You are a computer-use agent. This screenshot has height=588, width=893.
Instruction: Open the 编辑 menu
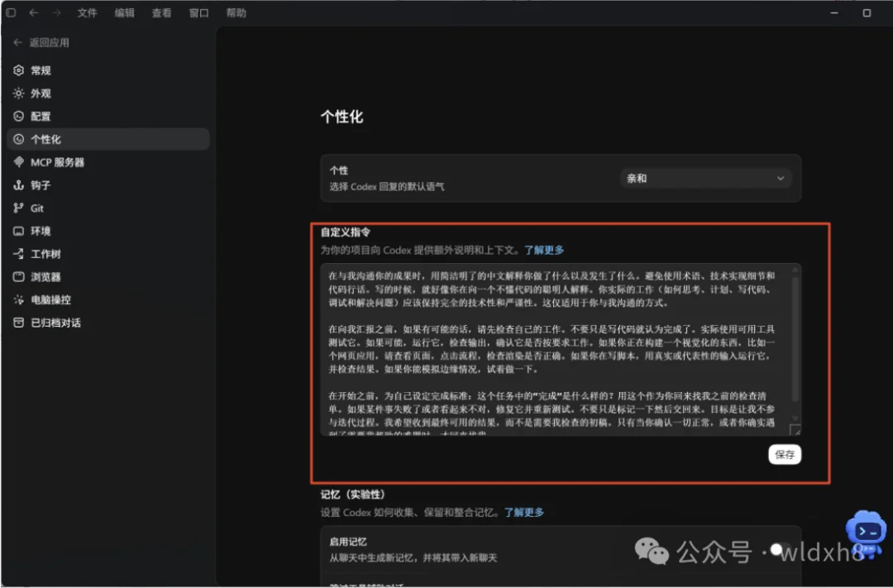[124, 12]
